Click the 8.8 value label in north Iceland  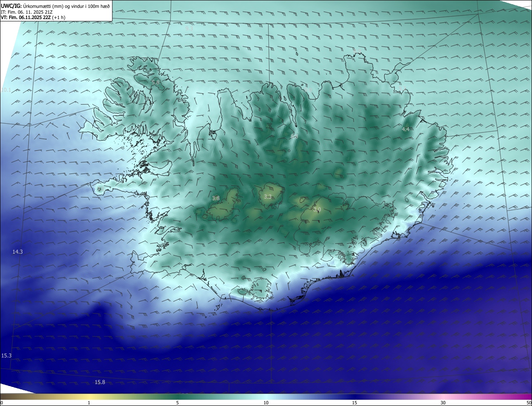(x=294, y=136)
